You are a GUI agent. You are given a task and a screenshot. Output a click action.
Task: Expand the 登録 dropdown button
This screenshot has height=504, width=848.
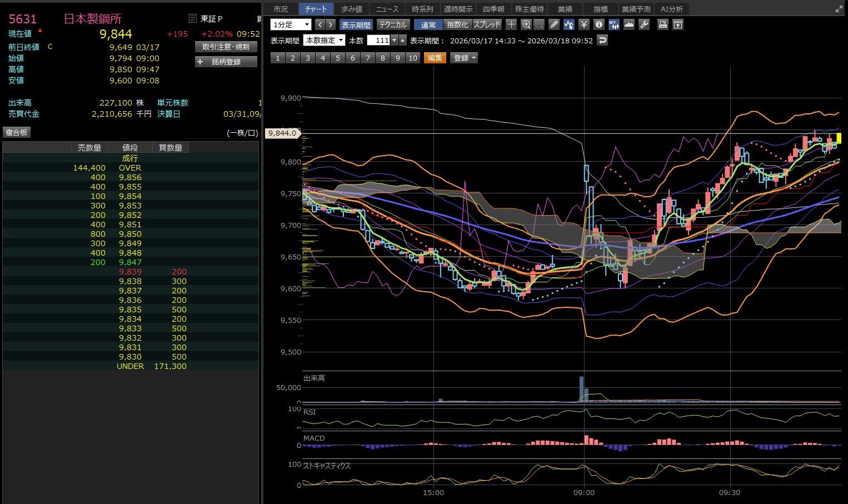[465, 58]
